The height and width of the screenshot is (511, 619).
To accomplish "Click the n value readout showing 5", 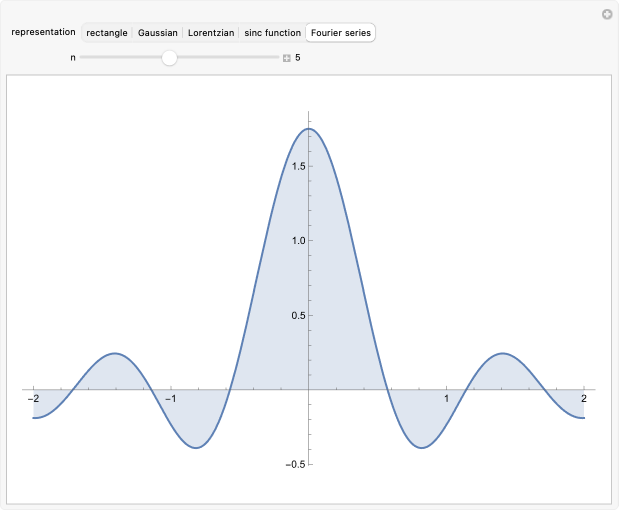I will [298, 58].
